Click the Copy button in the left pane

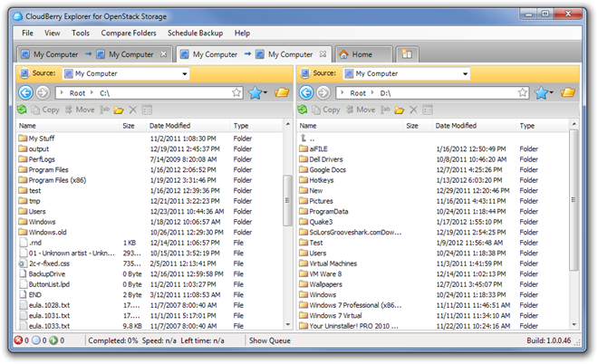pos(45,110)
